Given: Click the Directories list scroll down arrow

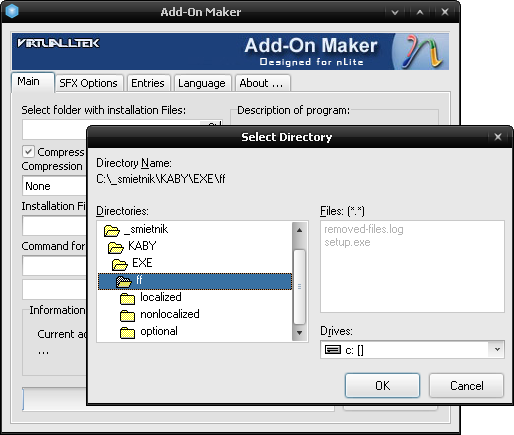Looking at the screenshot, I should 299,333.
